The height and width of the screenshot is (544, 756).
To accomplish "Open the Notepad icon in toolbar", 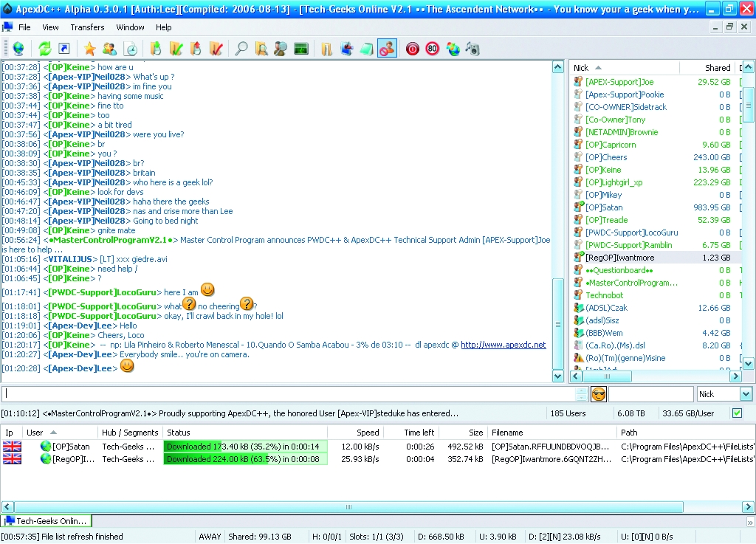I will point(366,49).
